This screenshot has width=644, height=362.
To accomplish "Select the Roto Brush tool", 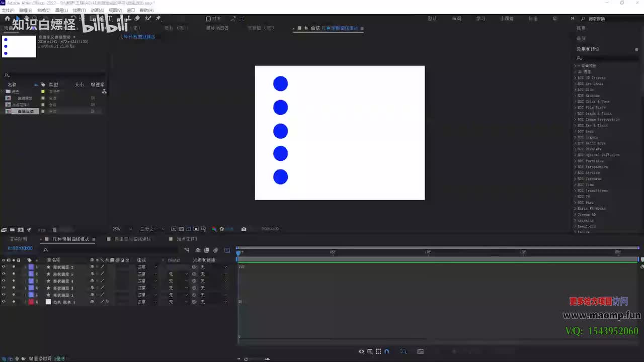I will [x=148, y=19].
